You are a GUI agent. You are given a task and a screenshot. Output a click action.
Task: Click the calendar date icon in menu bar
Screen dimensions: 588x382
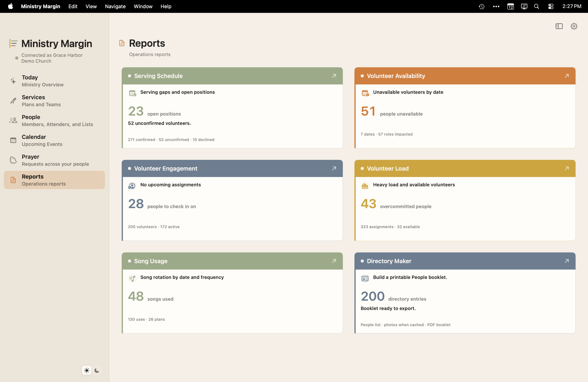[510, 6]
